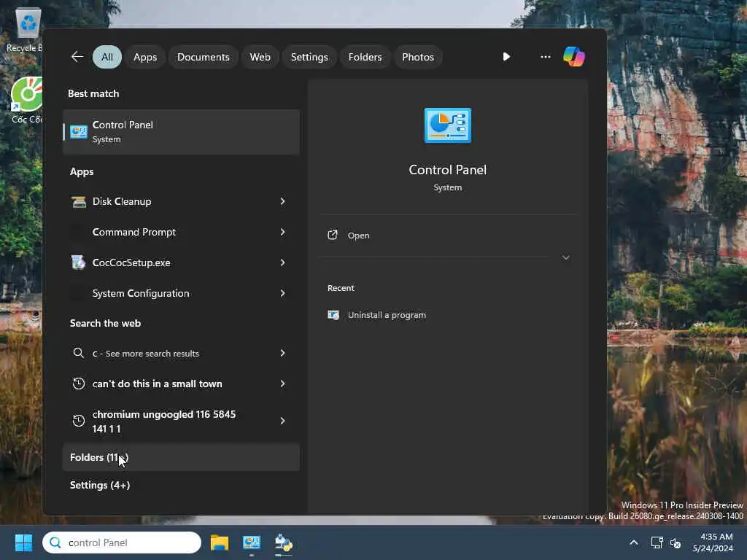Switch to the Settings filter tab
This screenshot has height=560, width=747.
click(309, 57)
